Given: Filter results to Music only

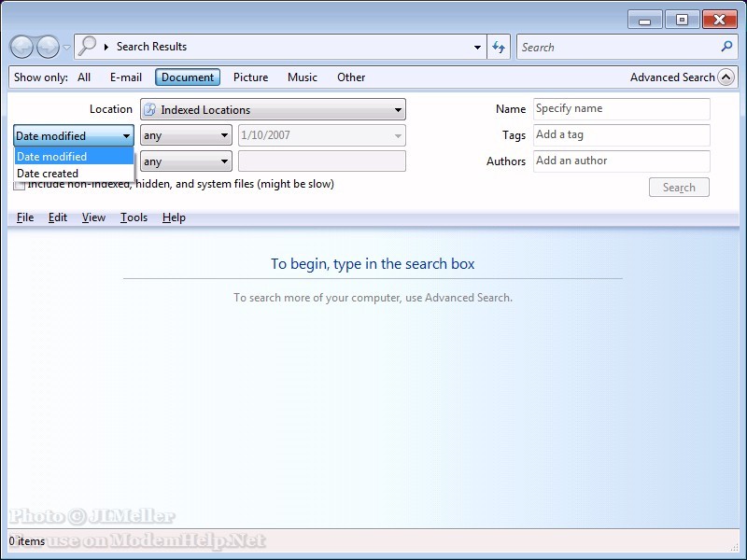Looking at the screenshot, I should [x=302, y=77].
